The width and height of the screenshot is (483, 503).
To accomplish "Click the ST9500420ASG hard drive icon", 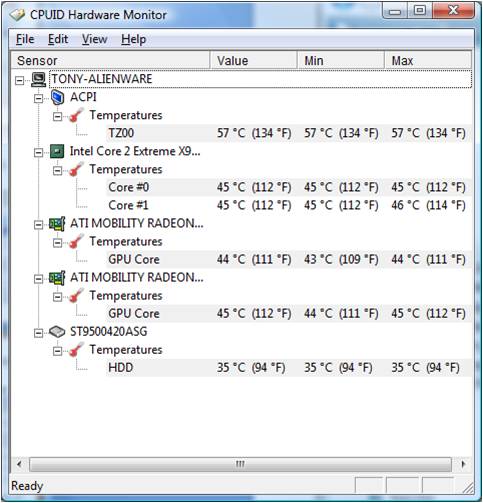I will click(x=57, y=332).
